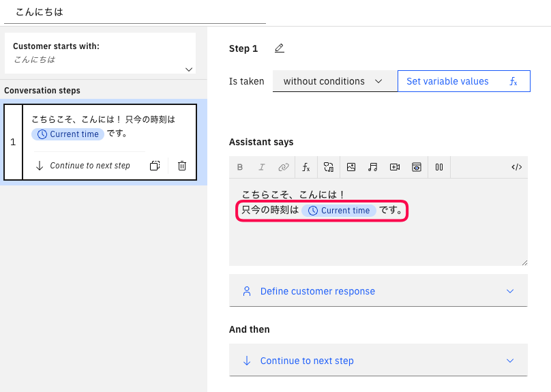This screenshot has width=551, height=392.
Task: Toggle bold formatting in editor toolbar
Action: click(x=240, y=167)
